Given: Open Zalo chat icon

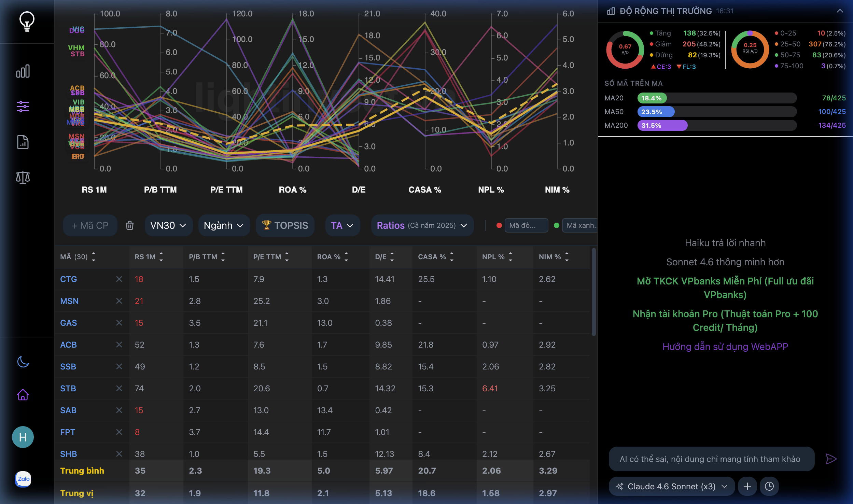Looking at the screenshot, I should click(23, 479).
